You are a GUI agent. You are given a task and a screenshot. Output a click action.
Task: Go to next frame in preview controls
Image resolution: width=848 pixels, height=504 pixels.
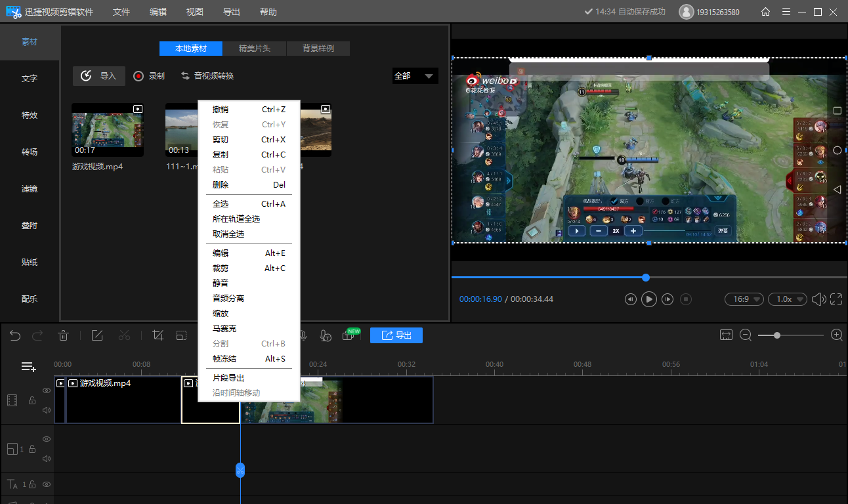point(668,299)
